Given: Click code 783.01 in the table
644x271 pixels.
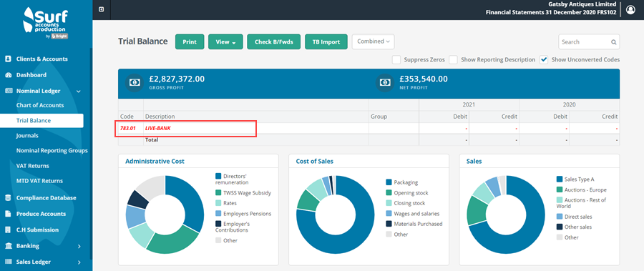Looking at the screenshot, I should click(x=128, y=129).
